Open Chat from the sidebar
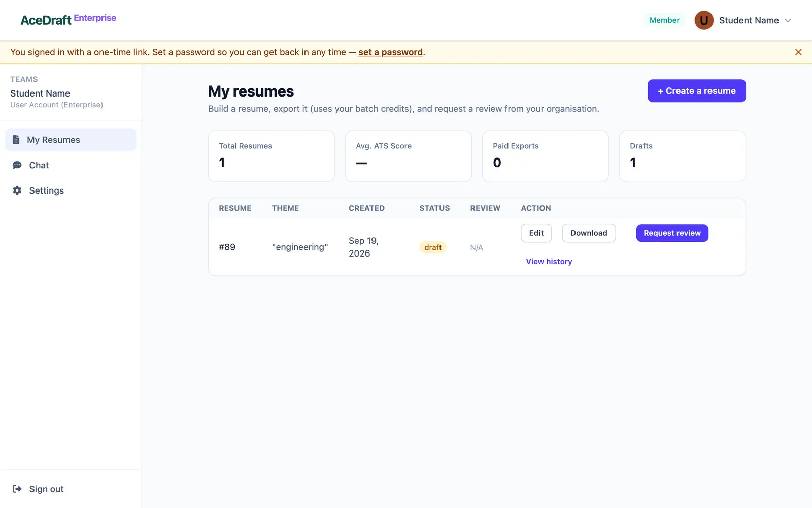Viewport: 812px width, 508px height. [71, 165]
